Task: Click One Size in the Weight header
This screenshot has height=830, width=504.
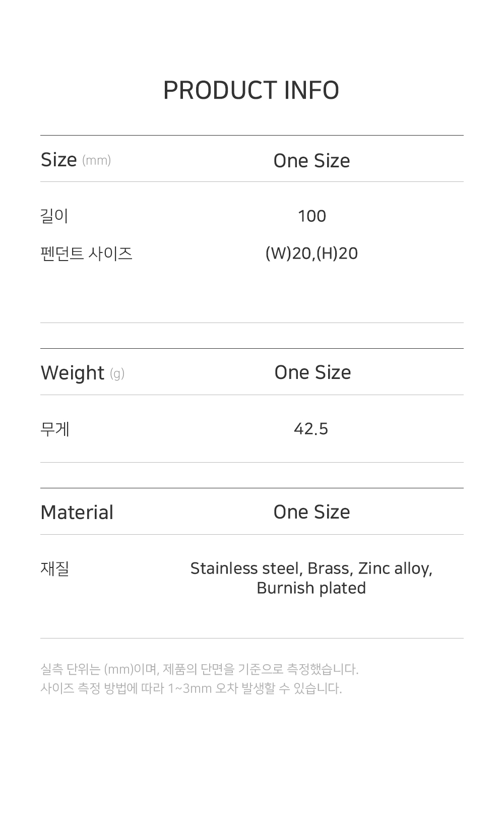Action: pyautogui.click(x=312, y=372)
